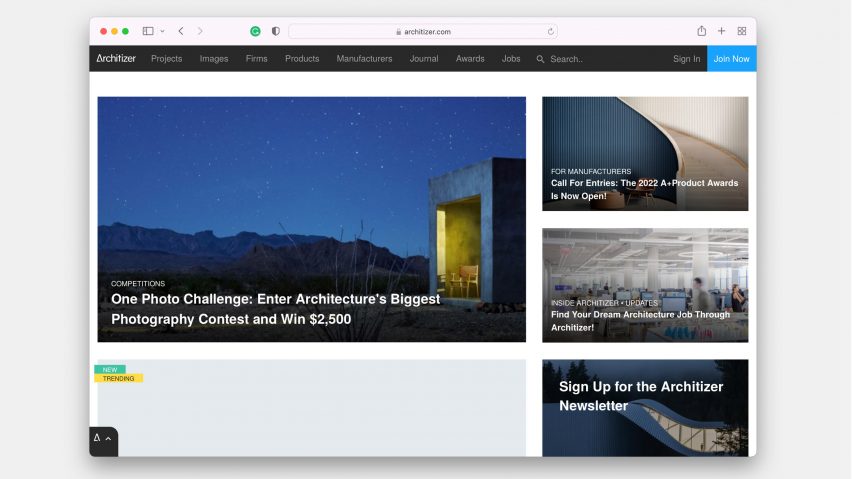Click the INSIDE ARCHITIZER • UPDATES label

pyautogui.click(x=604, y=303)
